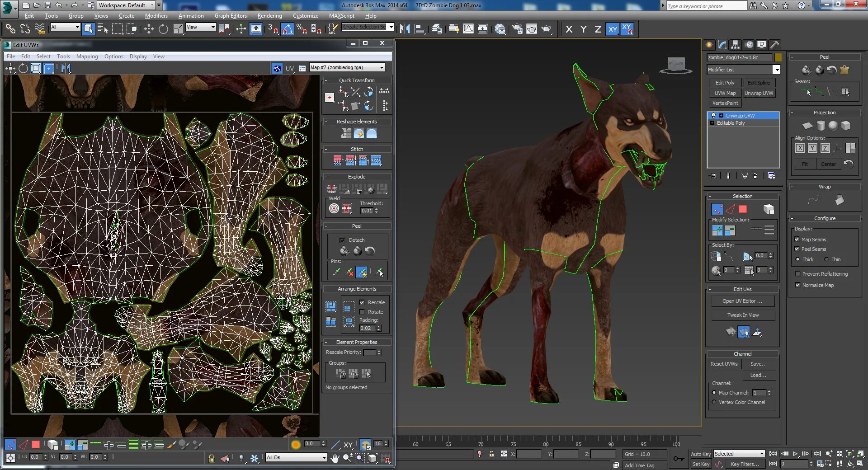Uncheck the Rescale checkbox
The height and width of the screenshot is (470, 868).
362,302
